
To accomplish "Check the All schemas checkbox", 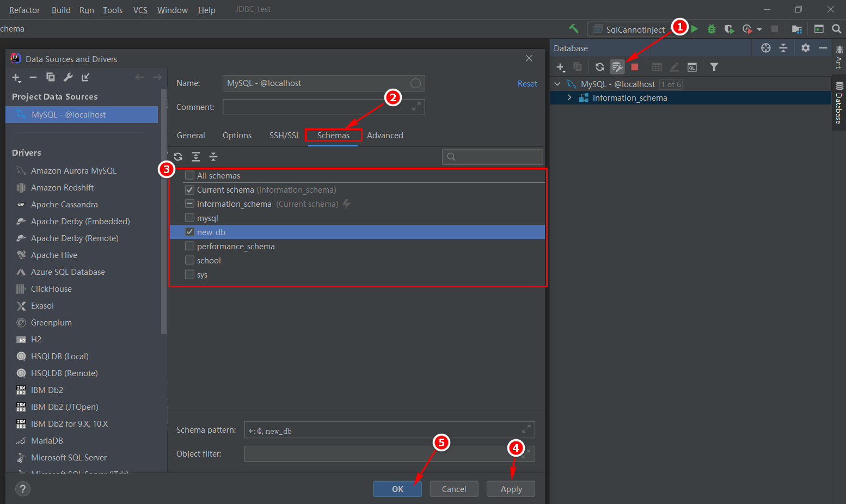I will [189, 175].
